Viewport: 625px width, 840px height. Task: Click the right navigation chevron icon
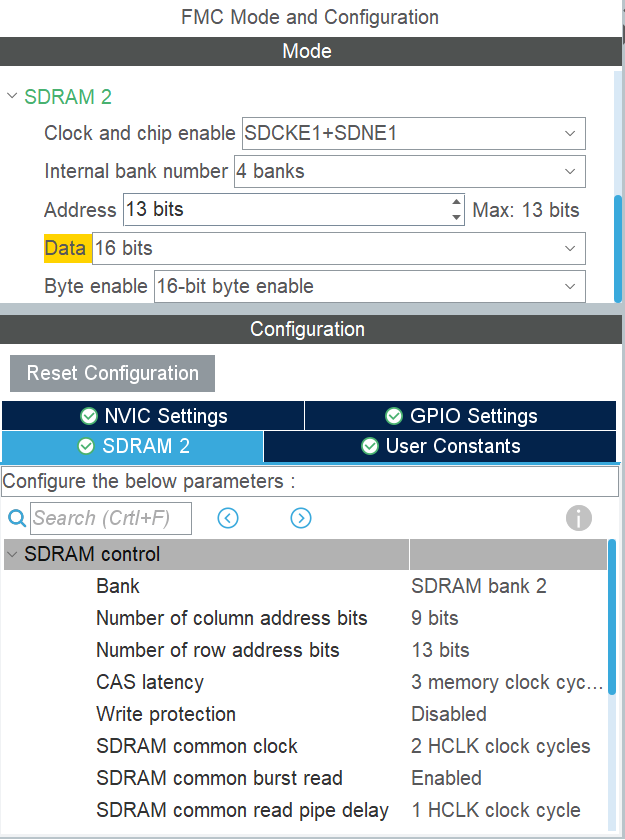coord(300,518)
